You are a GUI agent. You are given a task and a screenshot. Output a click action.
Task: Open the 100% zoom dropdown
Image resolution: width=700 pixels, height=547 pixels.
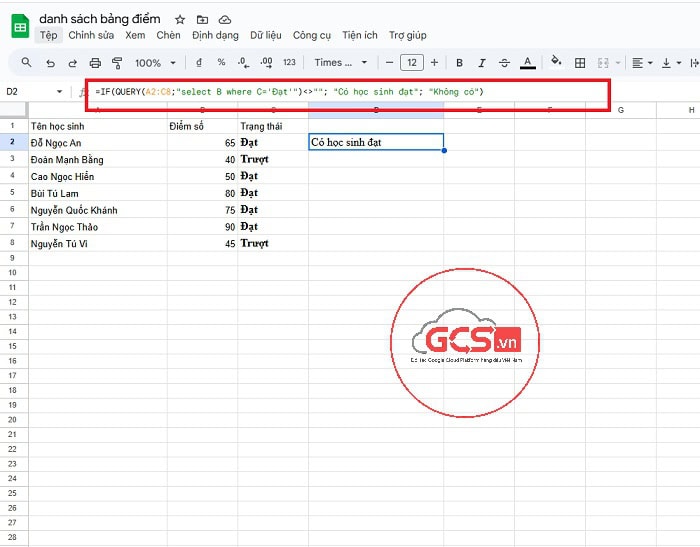(155, 63)
